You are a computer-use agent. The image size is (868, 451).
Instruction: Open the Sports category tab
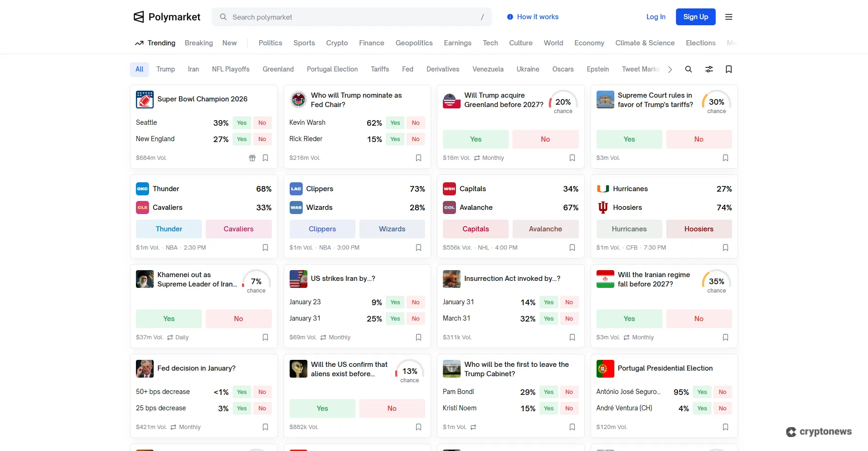tap(304, 43)
